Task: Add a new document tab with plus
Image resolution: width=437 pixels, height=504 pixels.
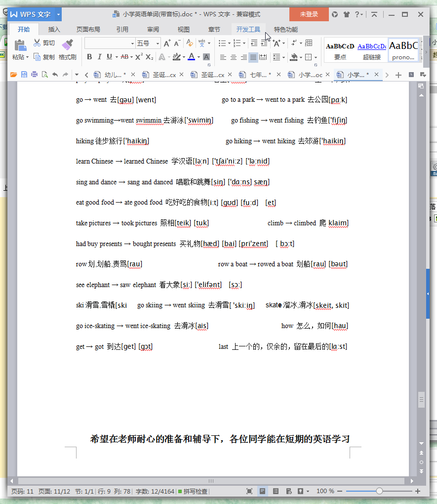Action: pos(398,75)
